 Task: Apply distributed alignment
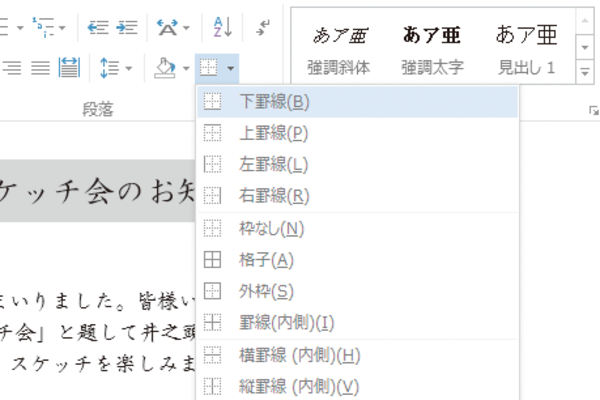[69, 68]
